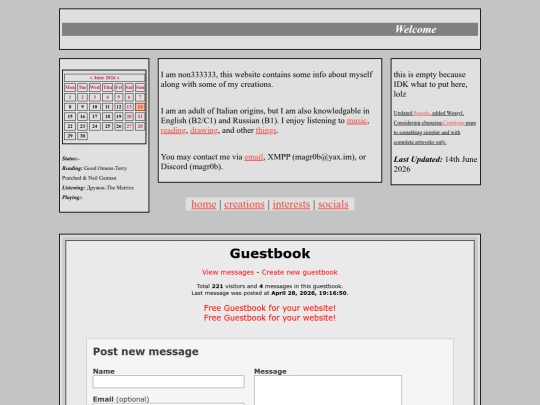Follow the music link in bio
The image size is (540, 405).
click(357, 121)
